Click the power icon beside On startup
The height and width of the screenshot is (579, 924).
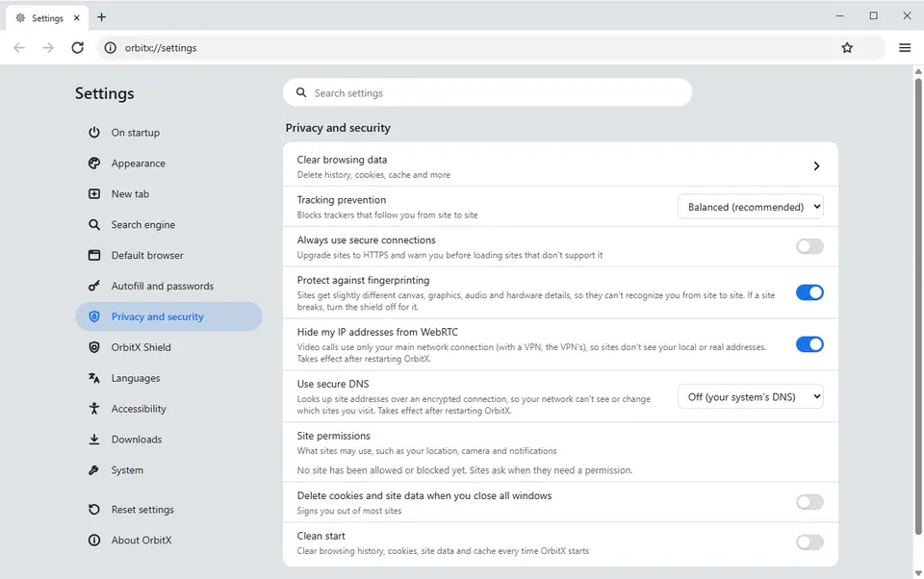(94, 133)
